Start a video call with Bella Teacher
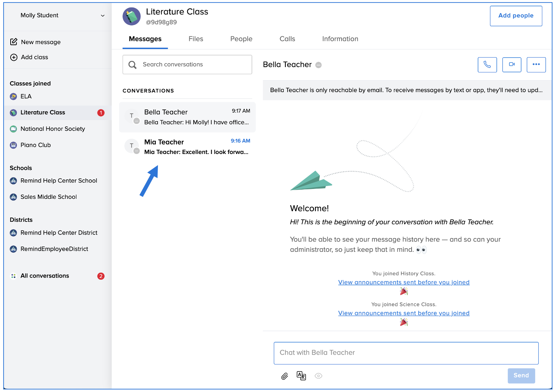This screenshot has width=555, height=392. (x=512, y=65)
